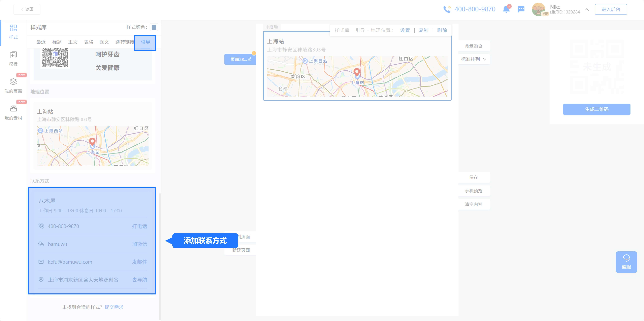Switch to the 引导 tab
The image size is (644, 321).
(x=145, y=42)
